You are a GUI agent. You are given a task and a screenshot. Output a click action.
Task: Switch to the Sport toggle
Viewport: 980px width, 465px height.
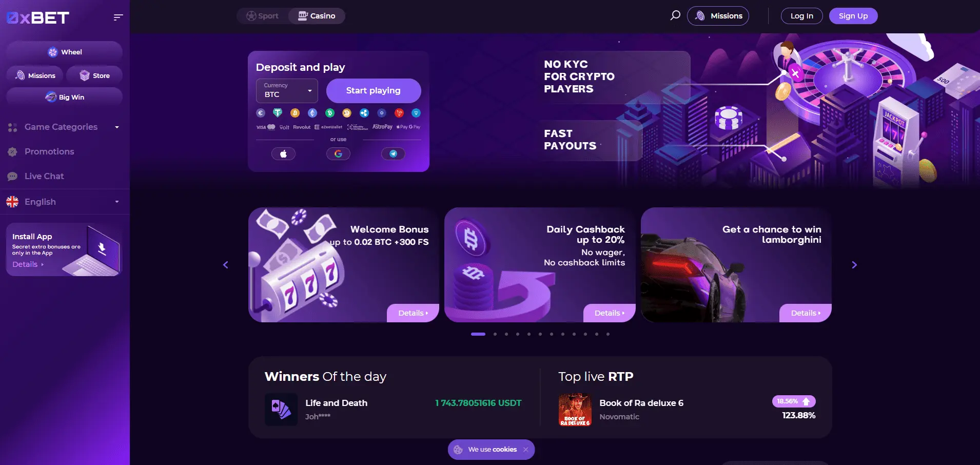(x=263, y=16)
